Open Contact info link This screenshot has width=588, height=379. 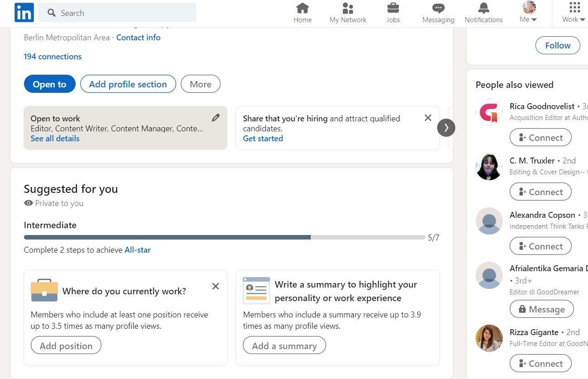(138, 38)
